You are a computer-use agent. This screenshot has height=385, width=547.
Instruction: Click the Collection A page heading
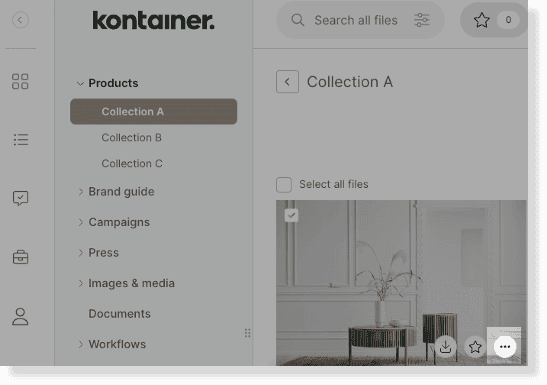click(x=350, y=82)
